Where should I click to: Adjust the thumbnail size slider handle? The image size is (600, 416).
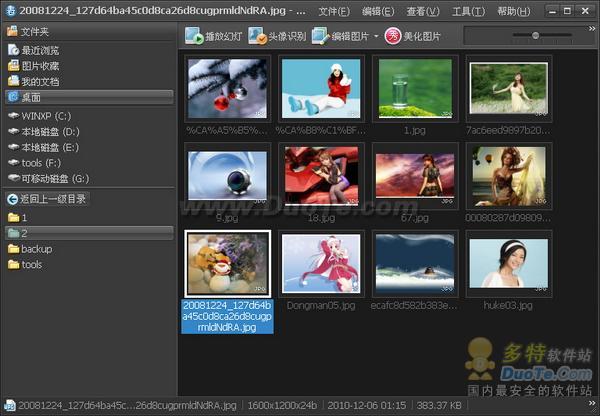535,35
